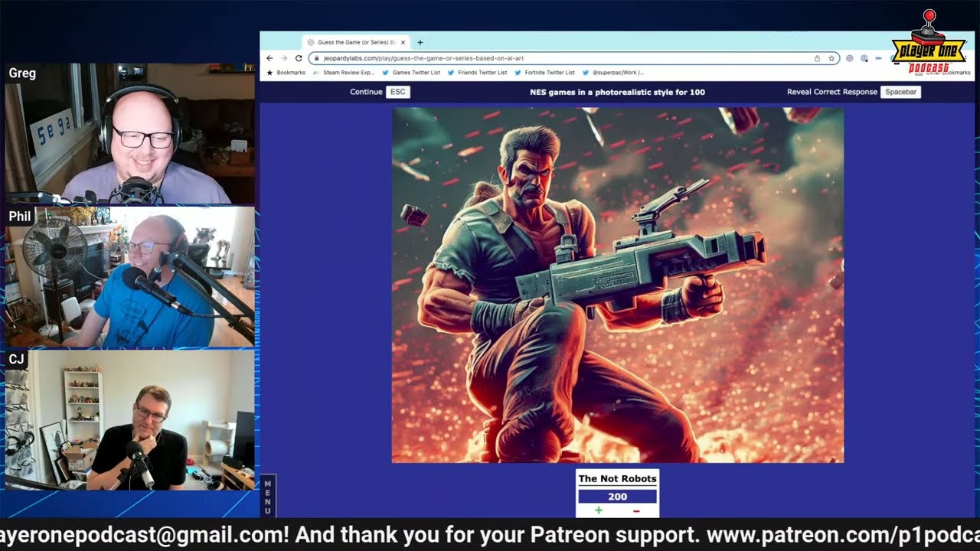Viewport: 980px width, 551px height.
Task: Close the Guess the Game browser tab
Action: tap(403, 42)
